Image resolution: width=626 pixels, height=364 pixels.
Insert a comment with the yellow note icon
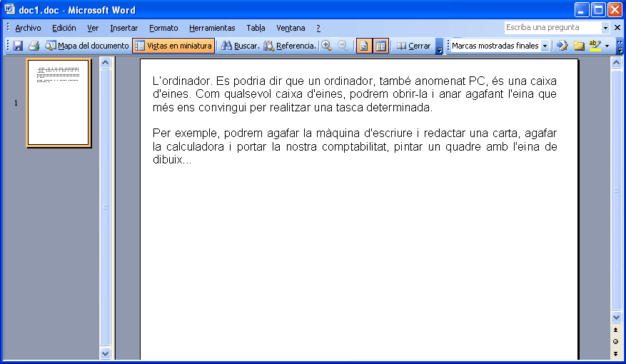click(x=579, y=46)
